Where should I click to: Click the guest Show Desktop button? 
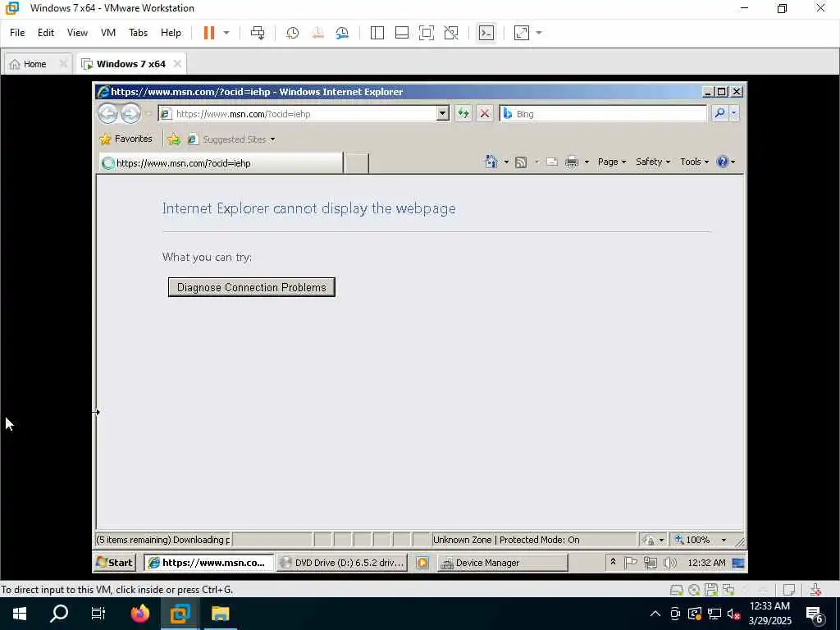tap(738, 563)
